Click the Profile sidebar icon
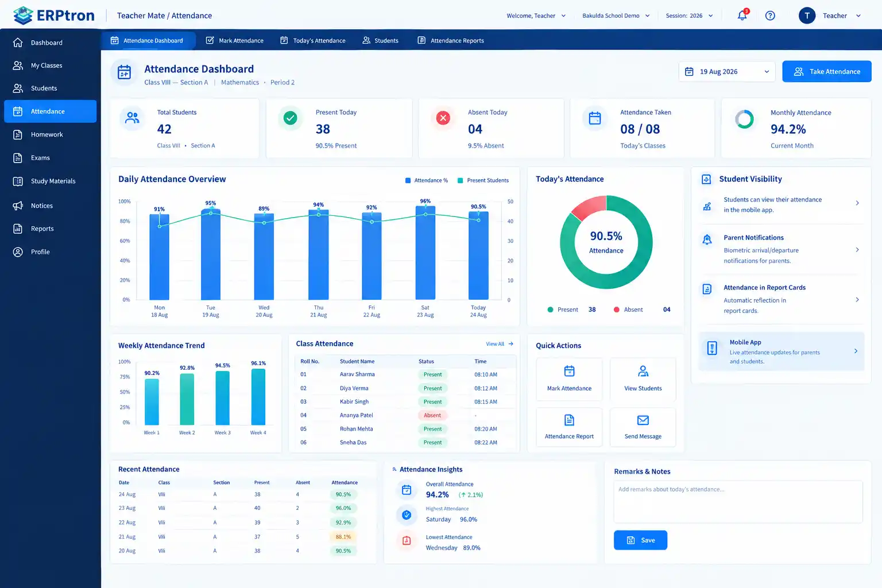The height and width of the screenshot is (588, 882). 18,252
